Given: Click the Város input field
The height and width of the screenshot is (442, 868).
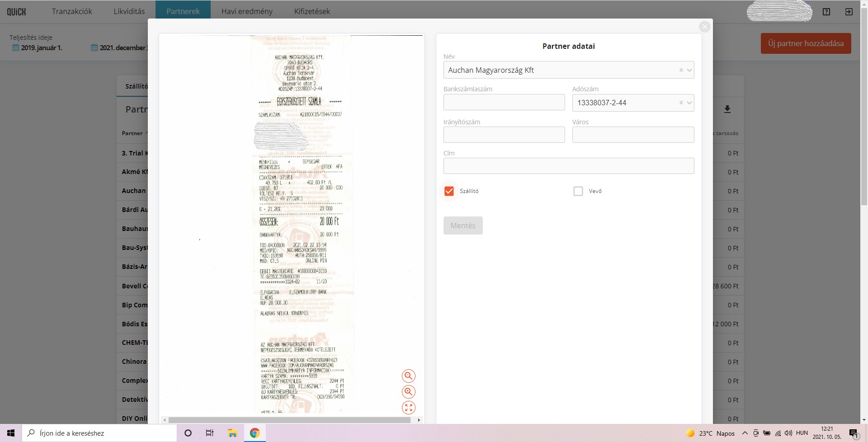Looking at the screenshot, I should 633,135.
